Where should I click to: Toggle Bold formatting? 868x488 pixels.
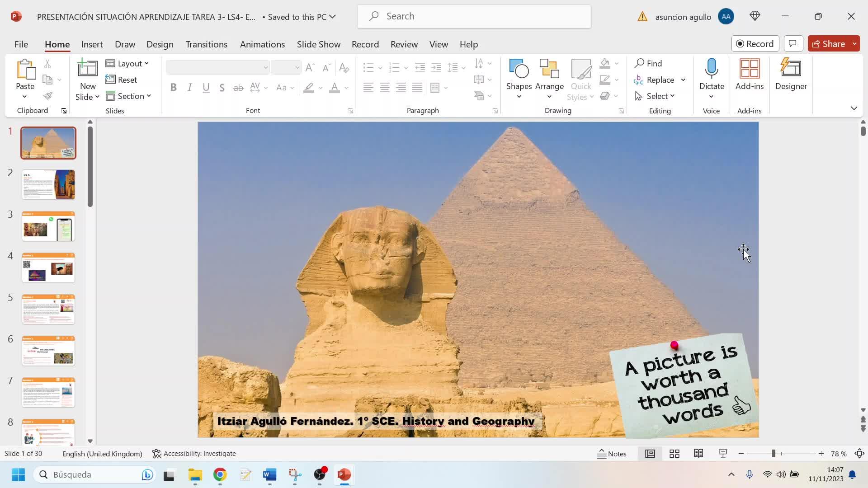tap(173, 88)
